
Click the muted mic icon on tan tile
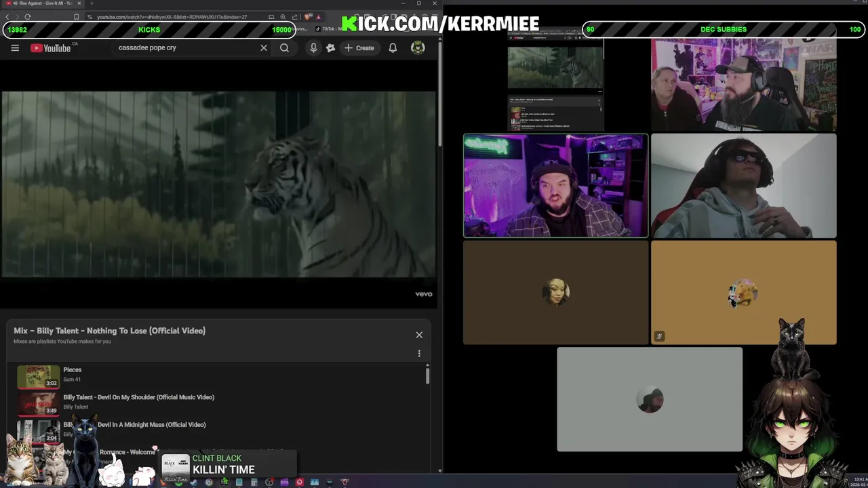659,336
